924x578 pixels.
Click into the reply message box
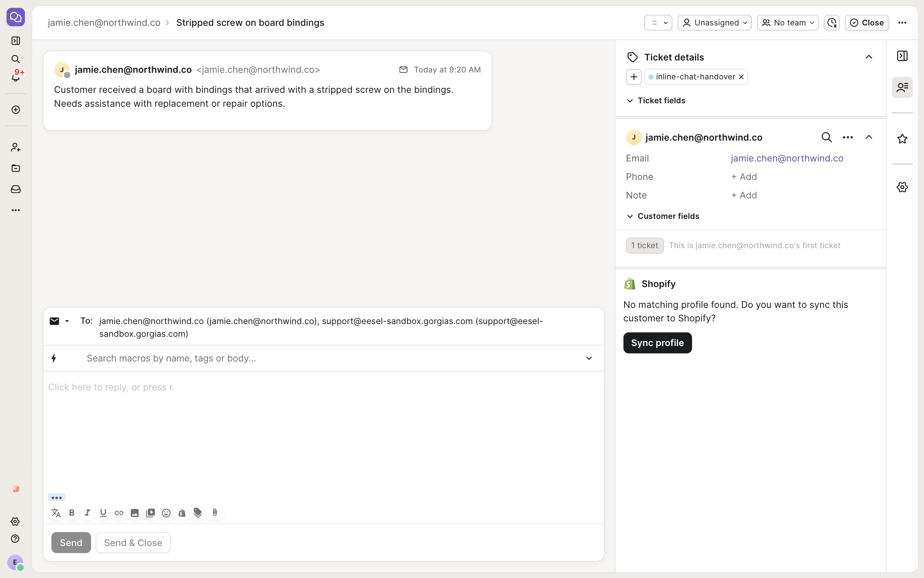point(323,432)
